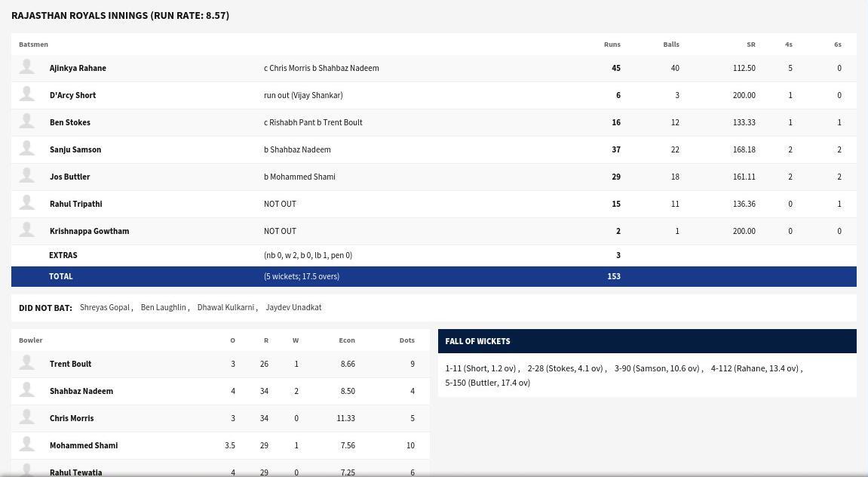Click Chris Morris' economy 11.33
868x477 pixels.
pyautogui.click(x=346, y=418)
